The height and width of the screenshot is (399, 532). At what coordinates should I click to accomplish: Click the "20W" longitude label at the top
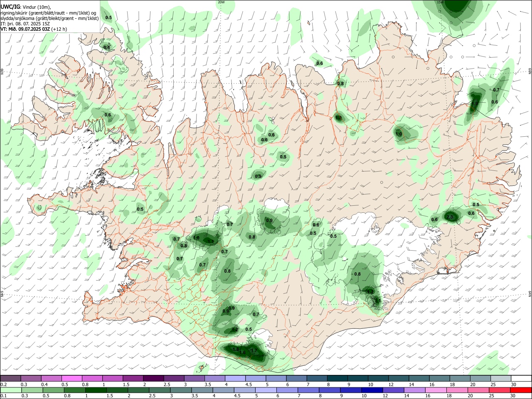(x=221, y=2)
